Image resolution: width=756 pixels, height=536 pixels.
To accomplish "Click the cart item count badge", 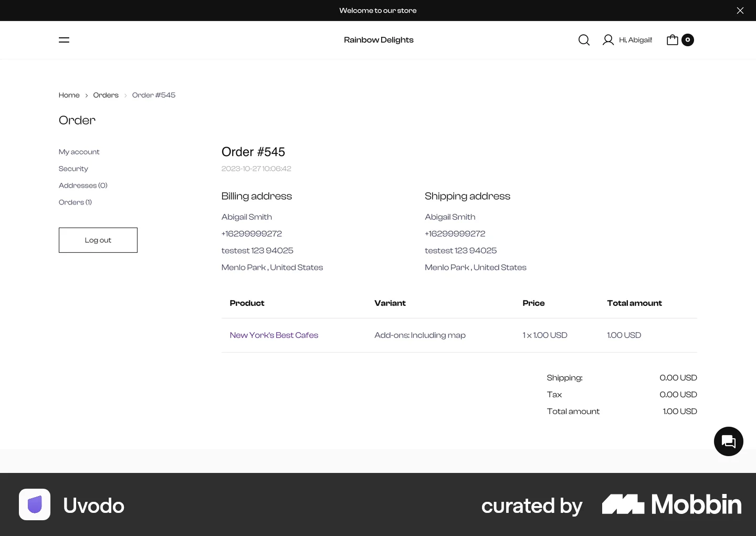I will [688, 40].
